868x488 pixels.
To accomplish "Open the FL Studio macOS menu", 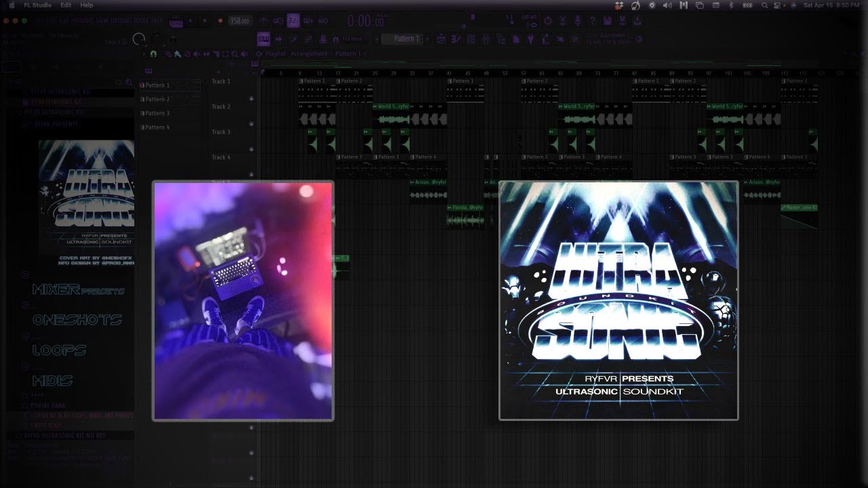I will click(x=37, y=5).
